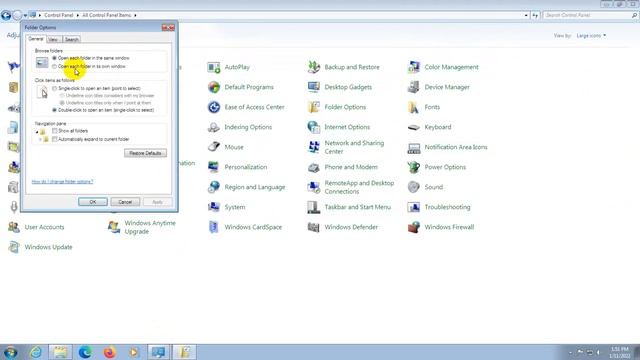Open the Personalization icon
The width and height of the screenshot is (640, 360).
point(214,167)
